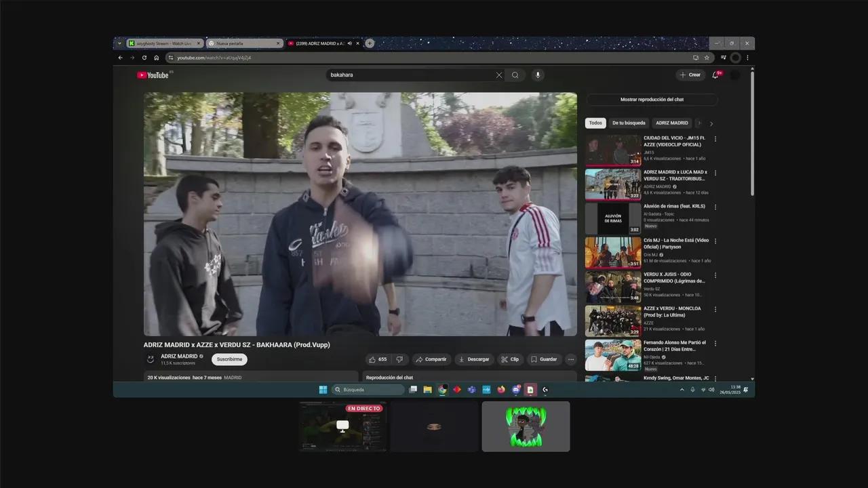Screen dimensions: 868x488
Task: Switch to the Nueva pestaña browser tab
Action: pyautogui.click(x=241, y=43)
